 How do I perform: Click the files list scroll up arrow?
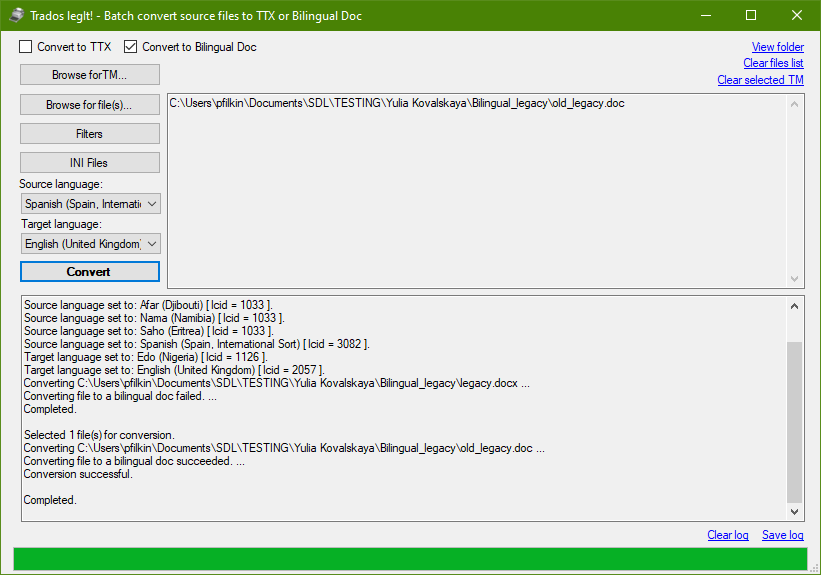(x=794, y=104)
